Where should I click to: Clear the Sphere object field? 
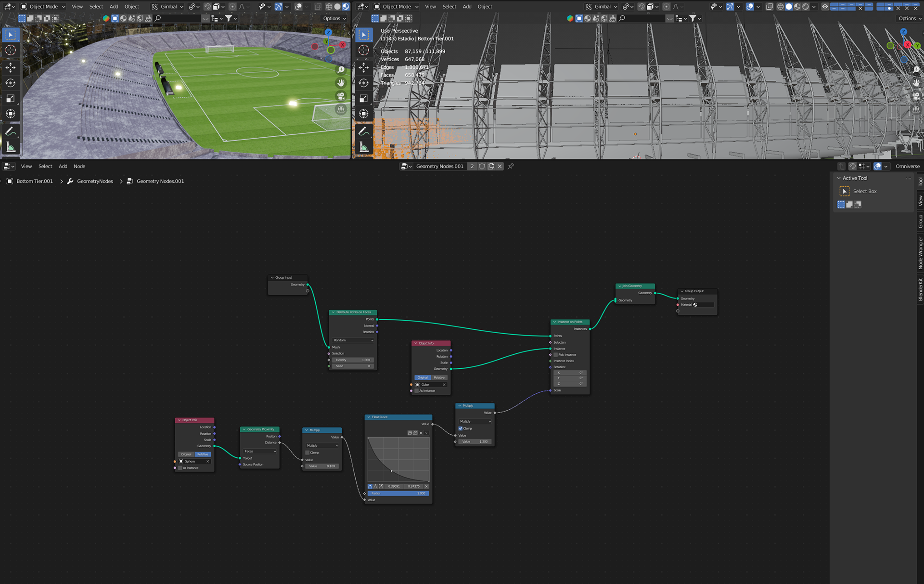[208, 461]
